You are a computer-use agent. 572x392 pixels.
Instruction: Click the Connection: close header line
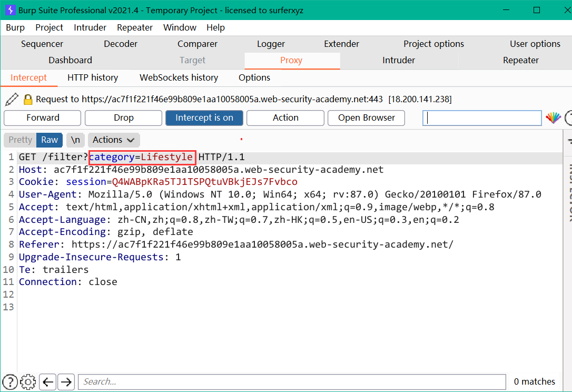click(68, 282)
